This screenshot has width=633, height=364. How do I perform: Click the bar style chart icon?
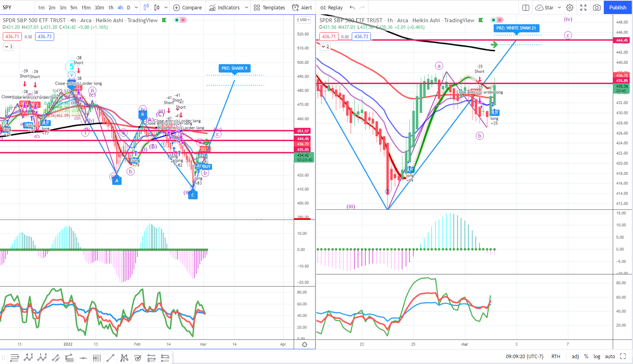(146, 7)
